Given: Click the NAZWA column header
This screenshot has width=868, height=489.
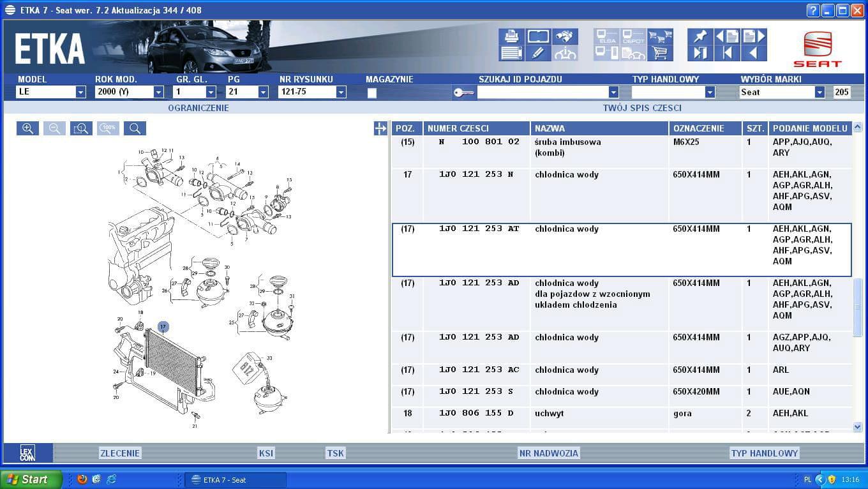Looking at the screenshot, I should [x=599, y=128].
